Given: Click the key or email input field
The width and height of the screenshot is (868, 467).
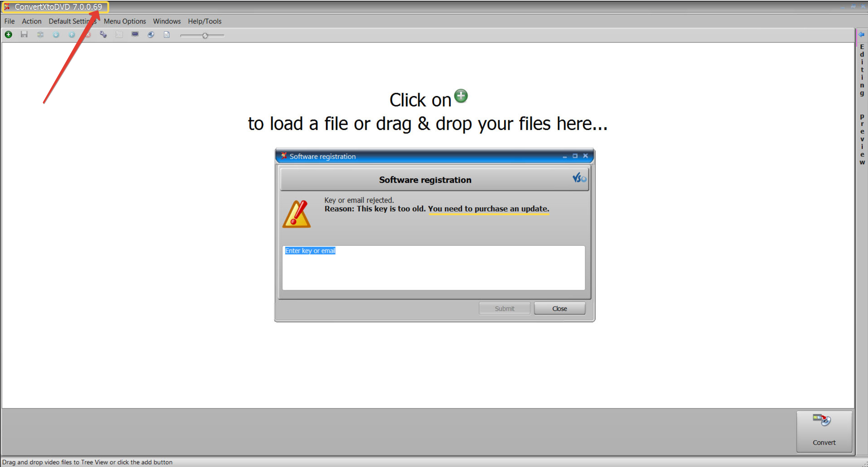Looking at the screenshot, I should (433, 268).
